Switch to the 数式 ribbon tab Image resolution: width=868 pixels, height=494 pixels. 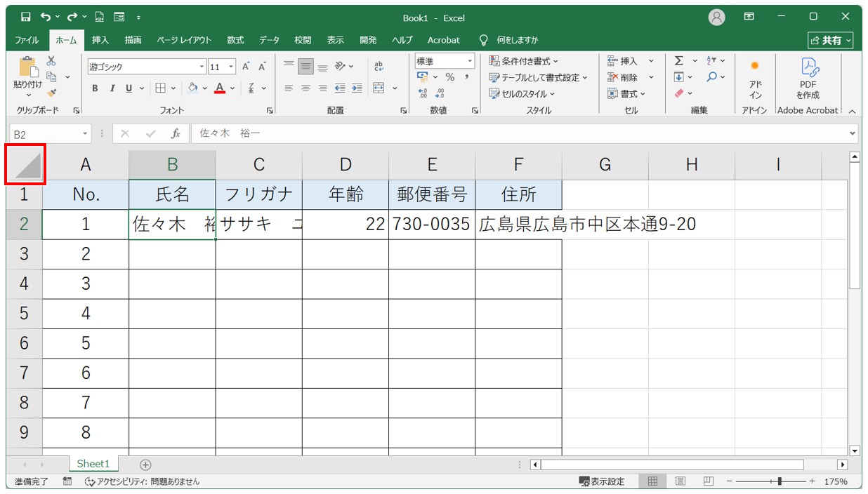point(235,40)
